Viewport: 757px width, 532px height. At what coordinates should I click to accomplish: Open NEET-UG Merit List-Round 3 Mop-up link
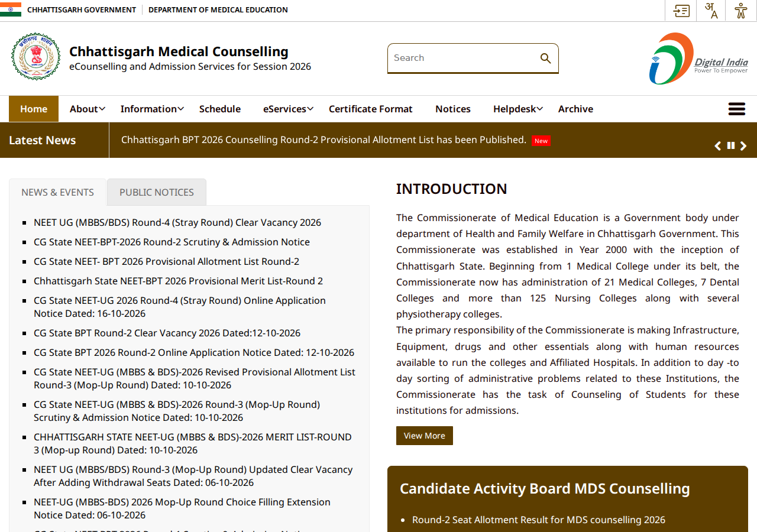(193, 443)
